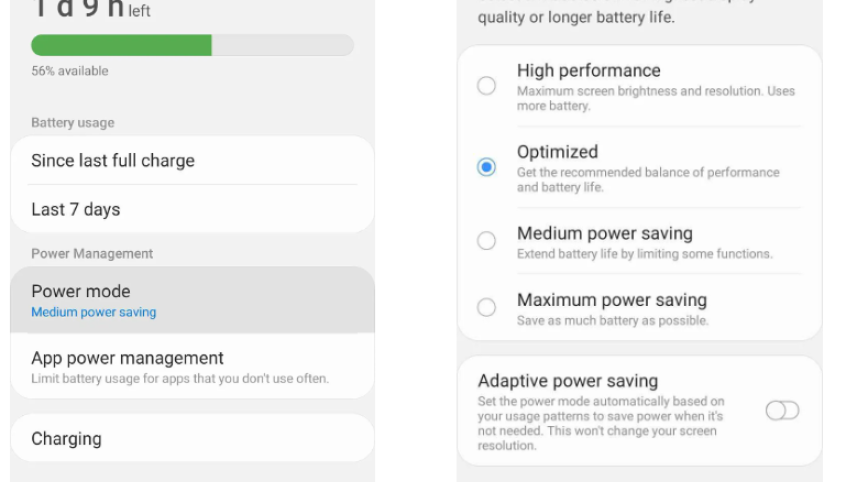The width and height of the screenshot is (857, 482).
Task: Click the Power Management section header
Action: click(92, 254)
